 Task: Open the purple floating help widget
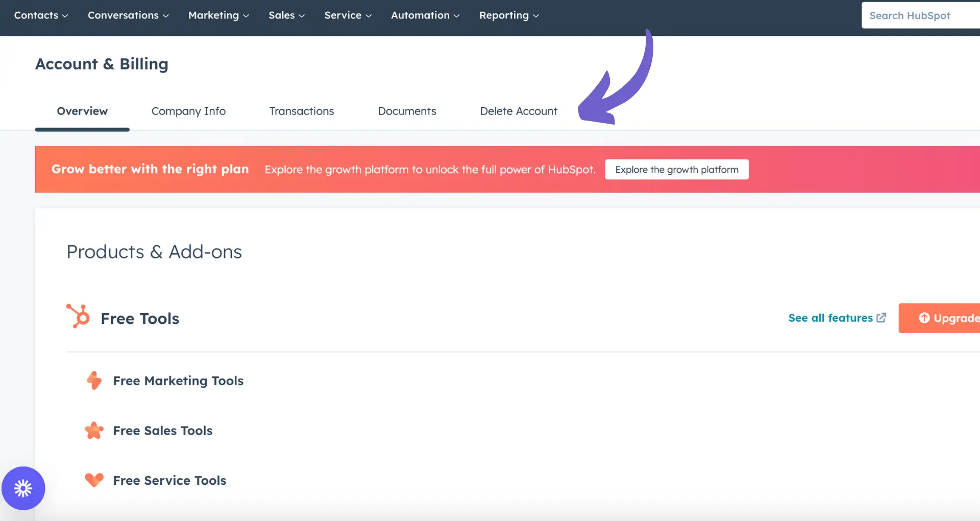click(x=23, y=488)
